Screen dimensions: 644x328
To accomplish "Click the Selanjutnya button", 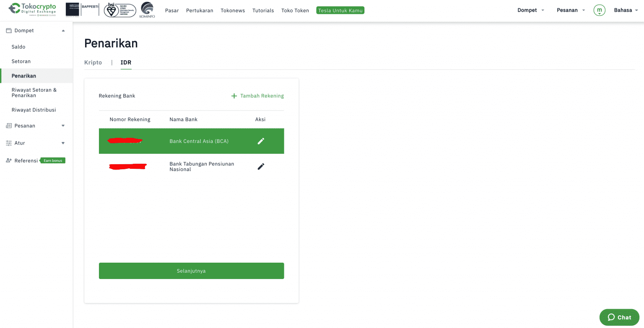I will [192, 271].
